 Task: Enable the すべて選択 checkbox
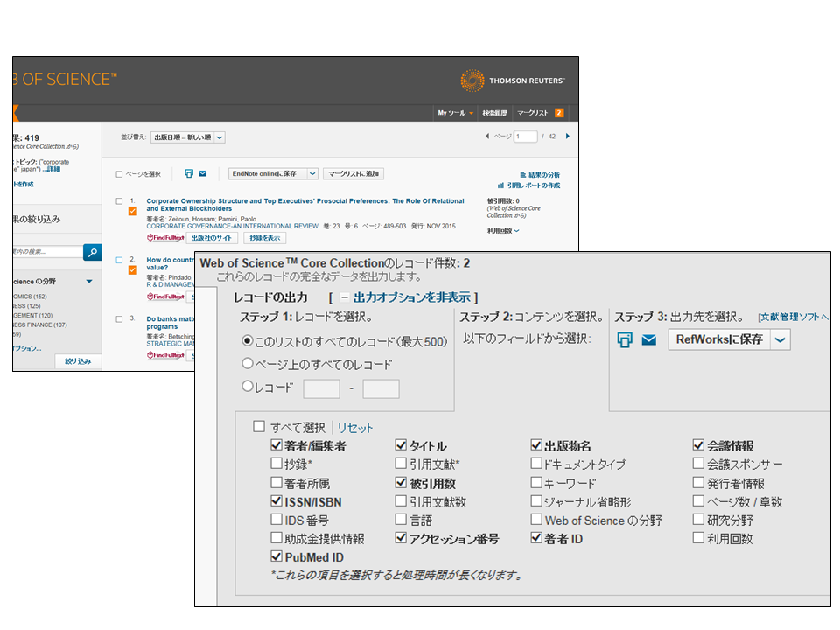(259, 426)
